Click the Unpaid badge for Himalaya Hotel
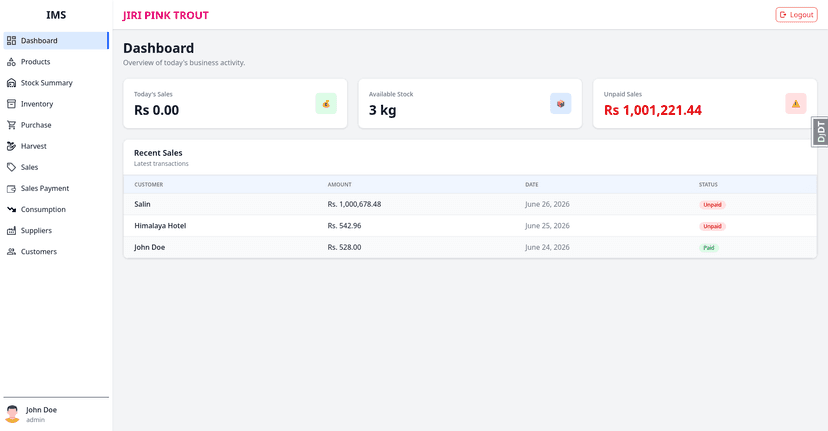Screen dimensions: 828x431 [712, 226]
